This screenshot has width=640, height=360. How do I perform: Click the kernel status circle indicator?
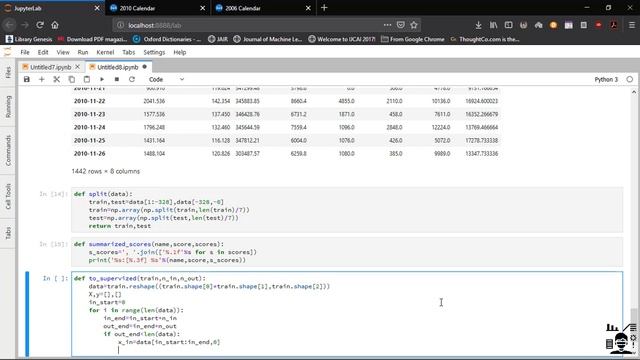click(630, 79)
